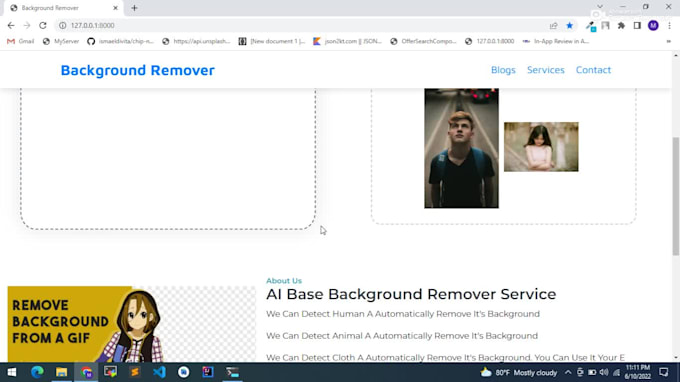This screenshot has height=382, width=680.
Task: Open the Windows Start menu
Action: point(12,372)
